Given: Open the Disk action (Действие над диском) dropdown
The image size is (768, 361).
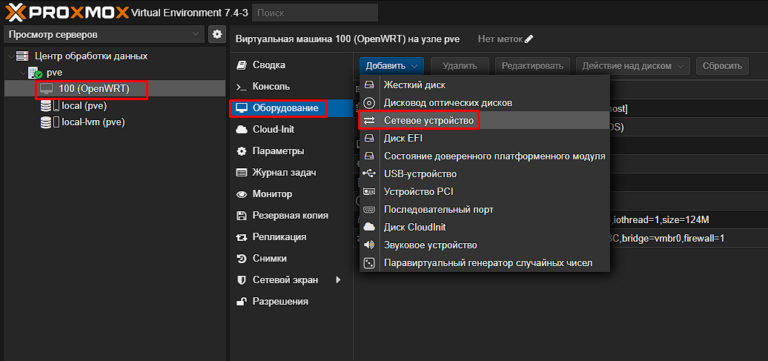Looking at the screenshot, I should [x=633, y=66].
